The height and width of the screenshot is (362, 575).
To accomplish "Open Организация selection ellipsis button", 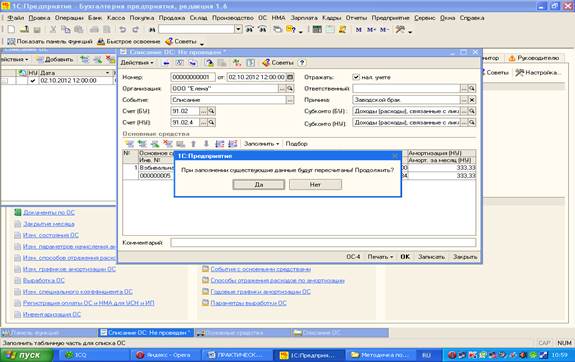I will 282,88.
